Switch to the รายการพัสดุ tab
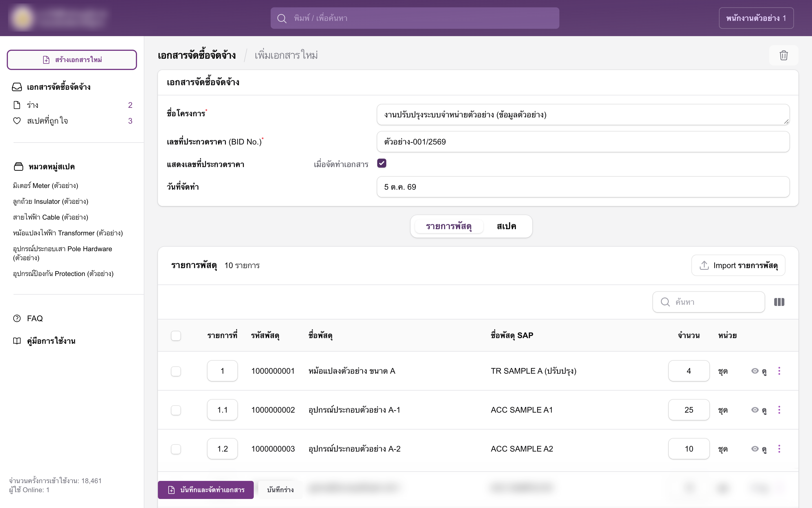The height and width of the screenshot is (508, 812). [x=449, y=226]
